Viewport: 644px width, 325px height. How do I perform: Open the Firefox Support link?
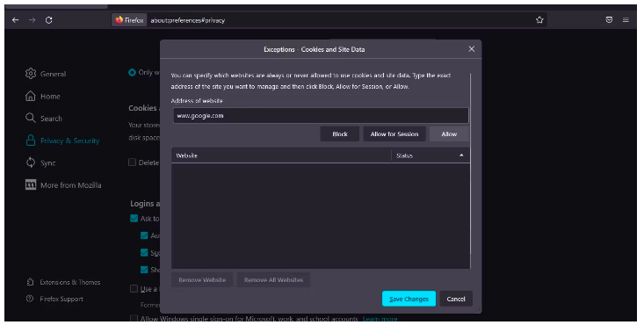[x=62, y=300]
